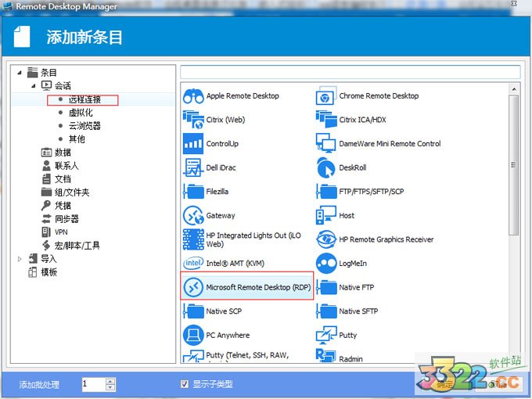Screen dimensions: 532x399
Task: Choose the HP Remote Graphics Receiver icon
Action: coord(326,239)
